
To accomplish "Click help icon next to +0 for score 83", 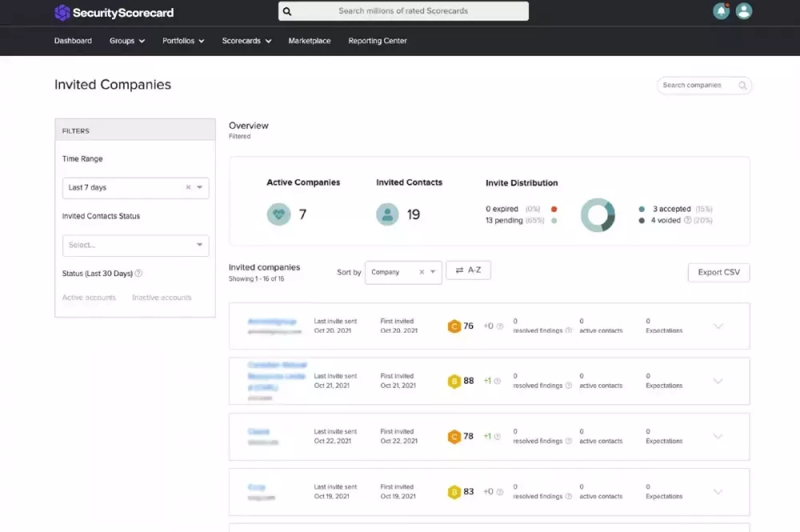I will (500, 492).
